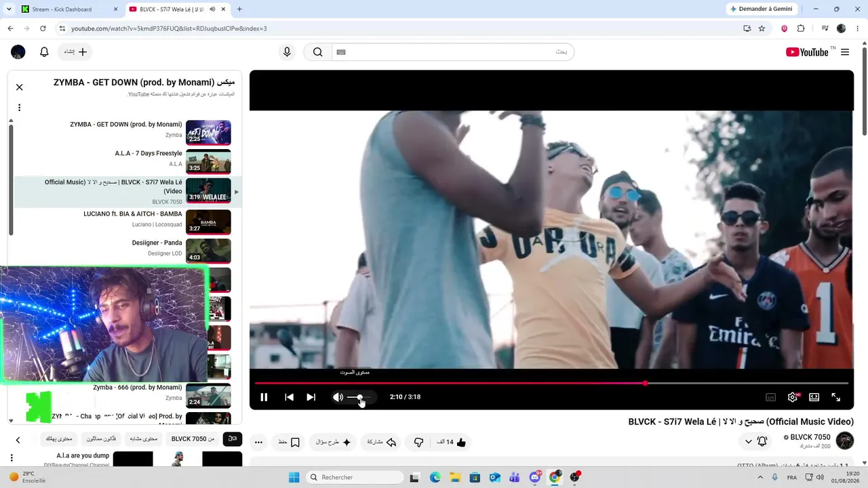
Task: Open more actions menu below the video
Action: point(258,442)
